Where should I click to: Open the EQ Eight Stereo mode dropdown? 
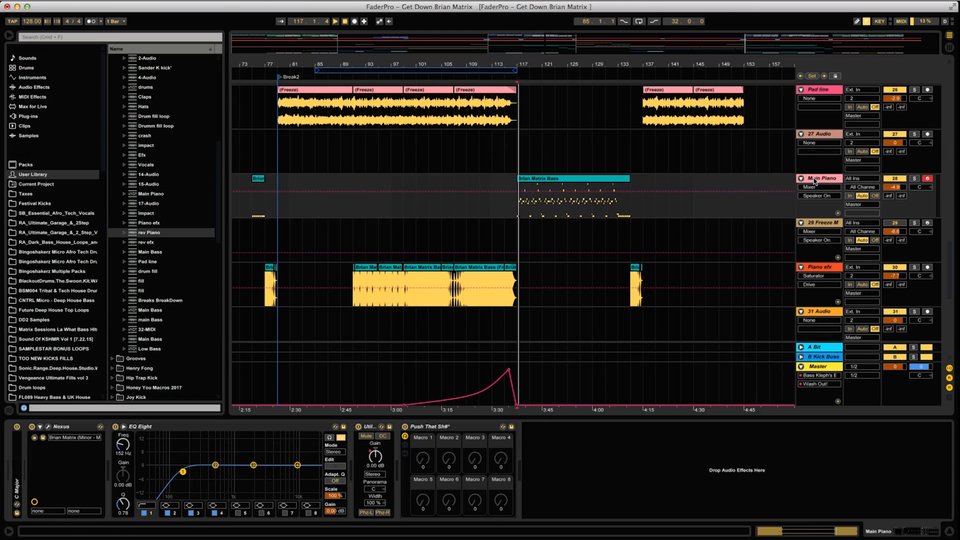click(x=335, y=452)
